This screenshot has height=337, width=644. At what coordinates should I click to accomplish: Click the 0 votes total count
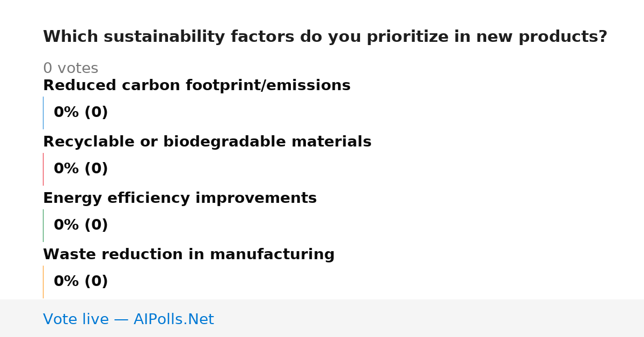point(70,69)
